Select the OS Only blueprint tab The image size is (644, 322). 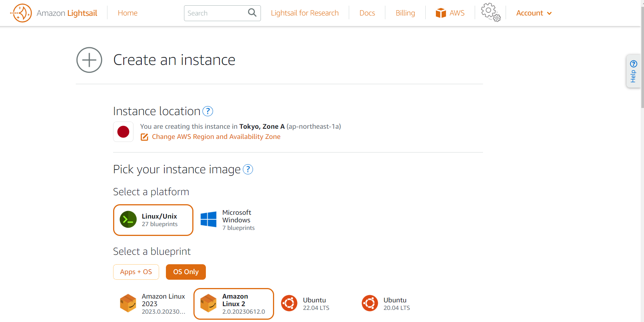click(186, 272)
